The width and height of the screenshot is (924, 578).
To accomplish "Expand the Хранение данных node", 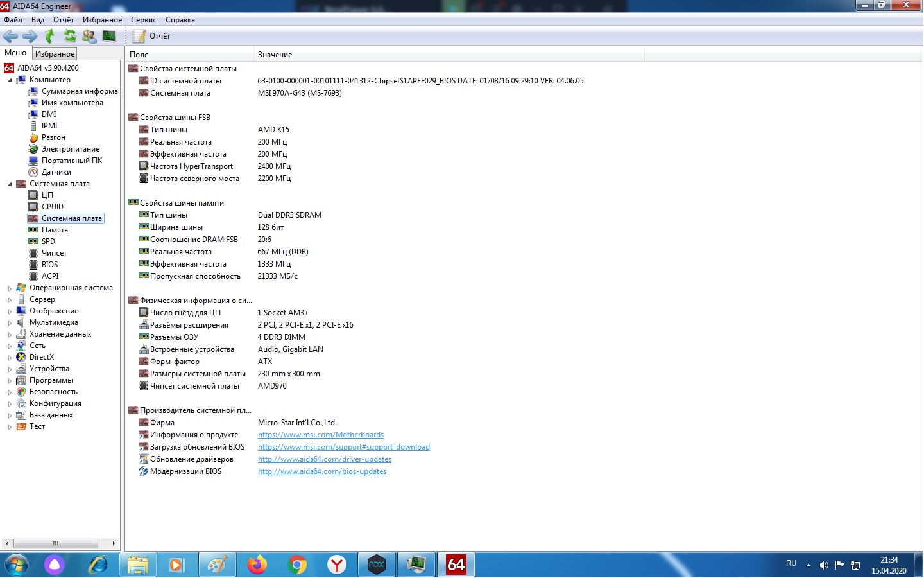I will click(x=10, y=335).
